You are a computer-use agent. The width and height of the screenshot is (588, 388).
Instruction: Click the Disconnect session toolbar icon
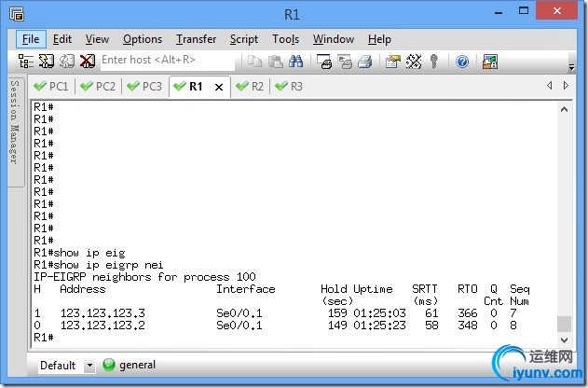click(87, 62)
